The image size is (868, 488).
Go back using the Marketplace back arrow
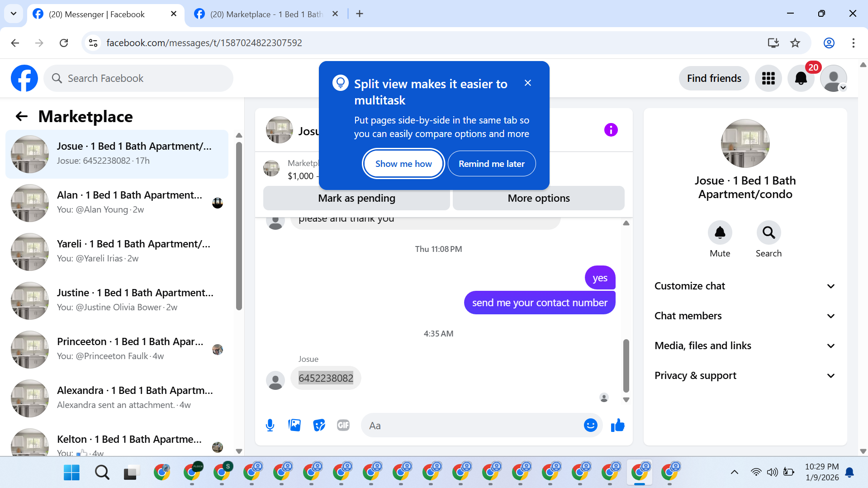pos(21,117)
